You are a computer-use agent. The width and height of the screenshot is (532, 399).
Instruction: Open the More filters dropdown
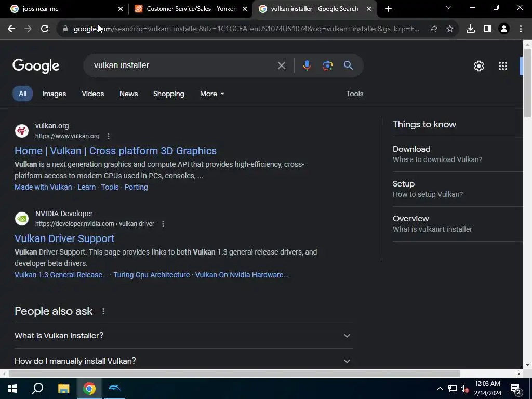(212, 94)
